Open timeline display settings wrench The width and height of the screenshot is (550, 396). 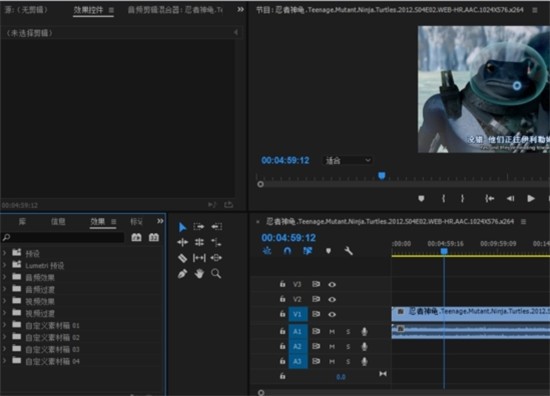(x=348, y=251)
